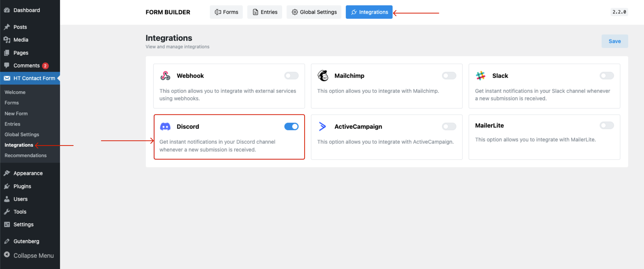
Task: Click the Discord card title
Action: [x=188, y=126]
